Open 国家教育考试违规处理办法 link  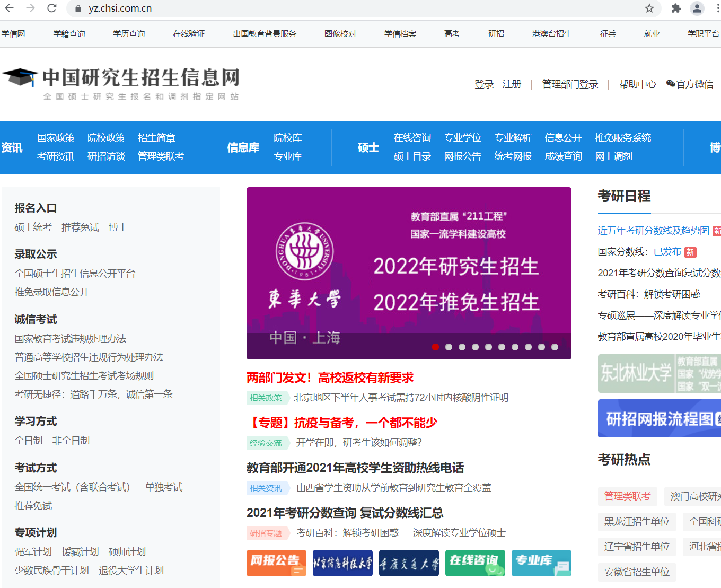[x=70, y=339]
